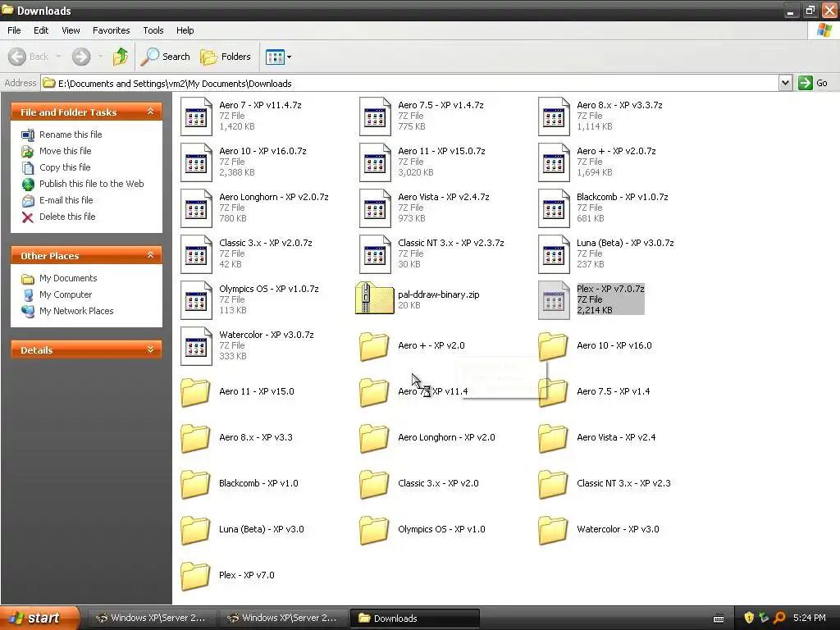
Task: Collapse the File and Folder Tasks panel
Action: [151, 112]
